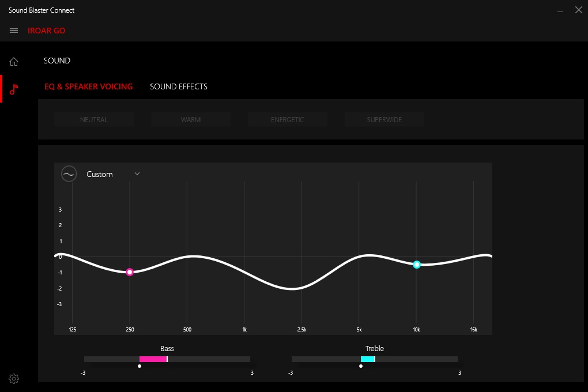
Task: Select the Energetic voicing preset
Action: 287,120
